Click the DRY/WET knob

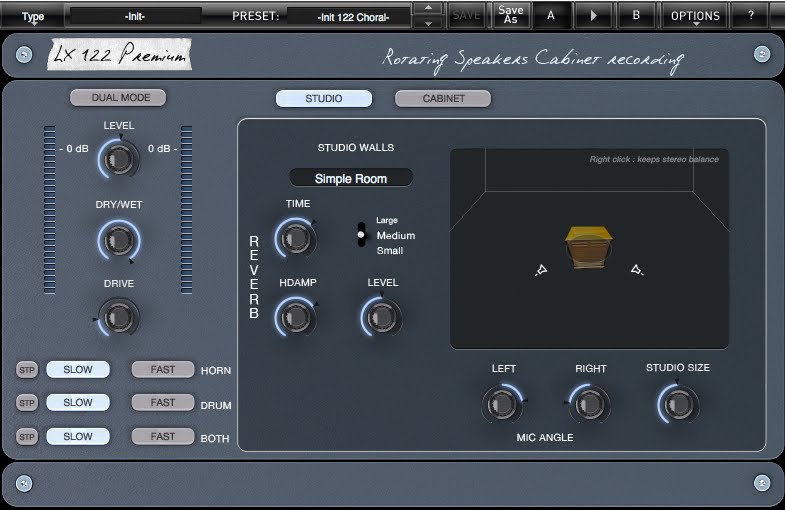click(x=119, y=240)
